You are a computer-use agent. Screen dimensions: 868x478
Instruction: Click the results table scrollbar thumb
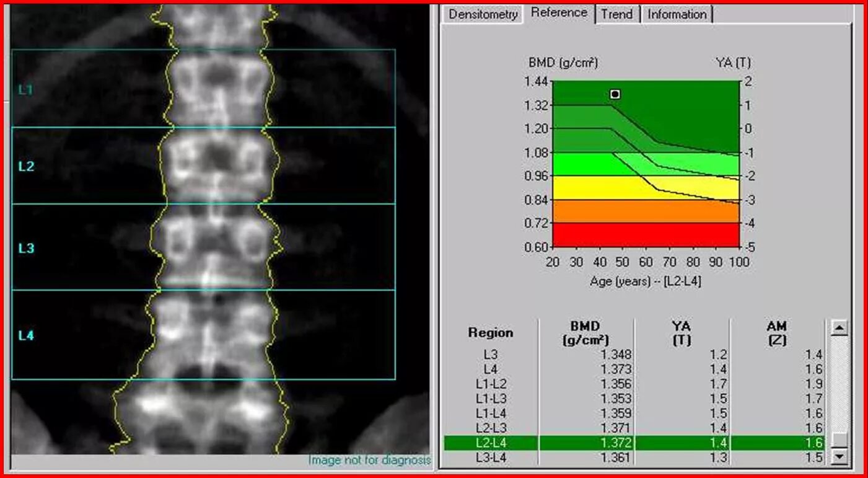[839, 440]
